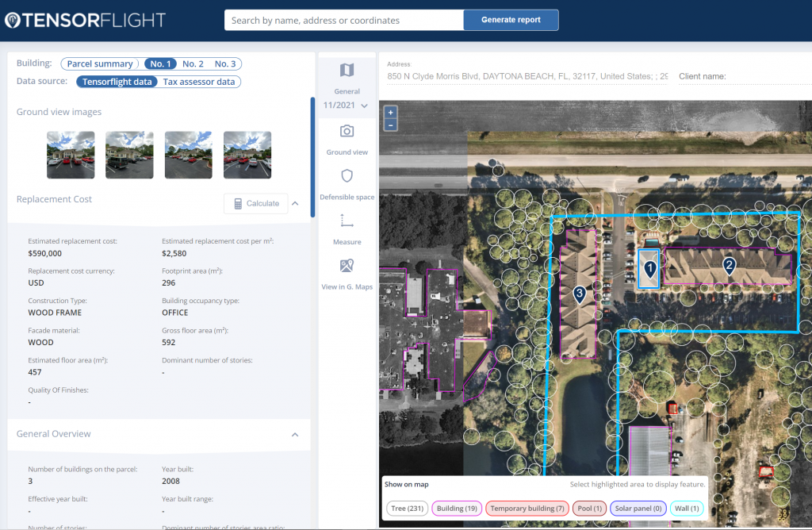The height and width of the screenshot is (530, 812).
Task: Select the No. 2 building tab
Action: (x=193, y=63)
